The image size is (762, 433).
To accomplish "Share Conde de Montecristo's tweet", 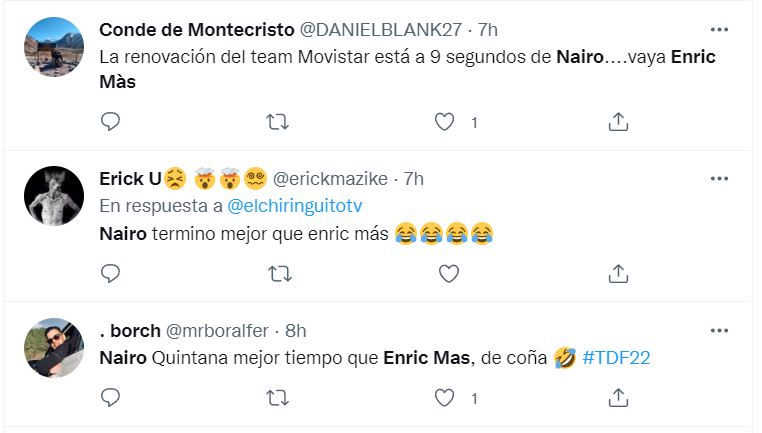I will [x=618, y=122].
